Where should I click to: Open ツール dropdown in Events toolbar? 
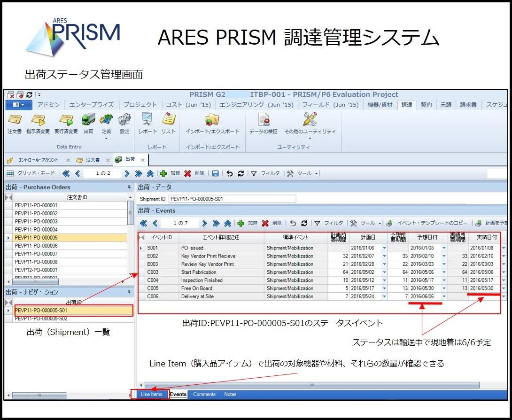pyautogui.click(x=366, y=224)
